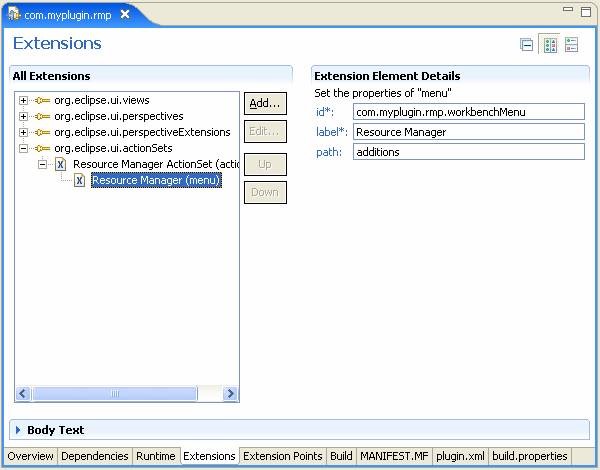
Task: Click the horizontal scrollbar under extensions tree
Action: (x=126, y=394)
